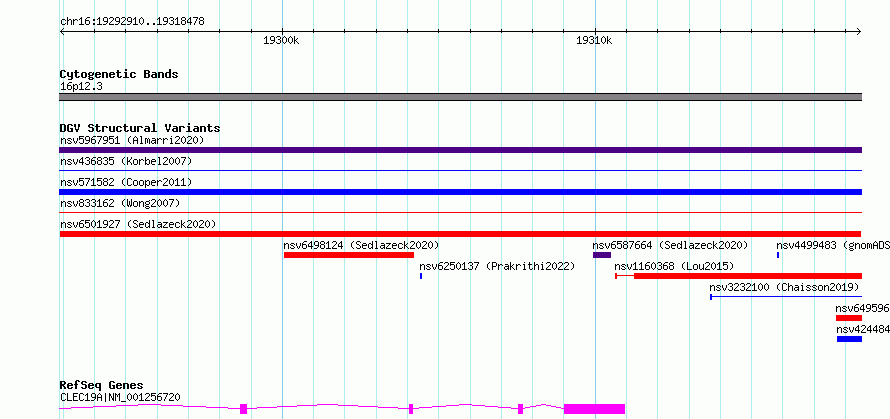Select the 19300k ruler tick label

(281, 40)
